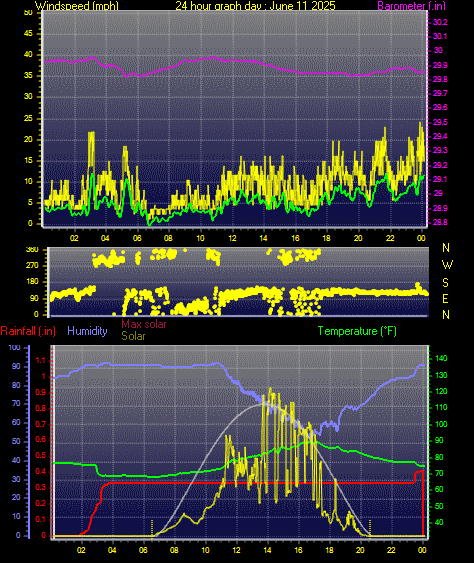Click the red "0.5" rainfall axis value
The height and width of the screenshot is (563, 474).
41,456
